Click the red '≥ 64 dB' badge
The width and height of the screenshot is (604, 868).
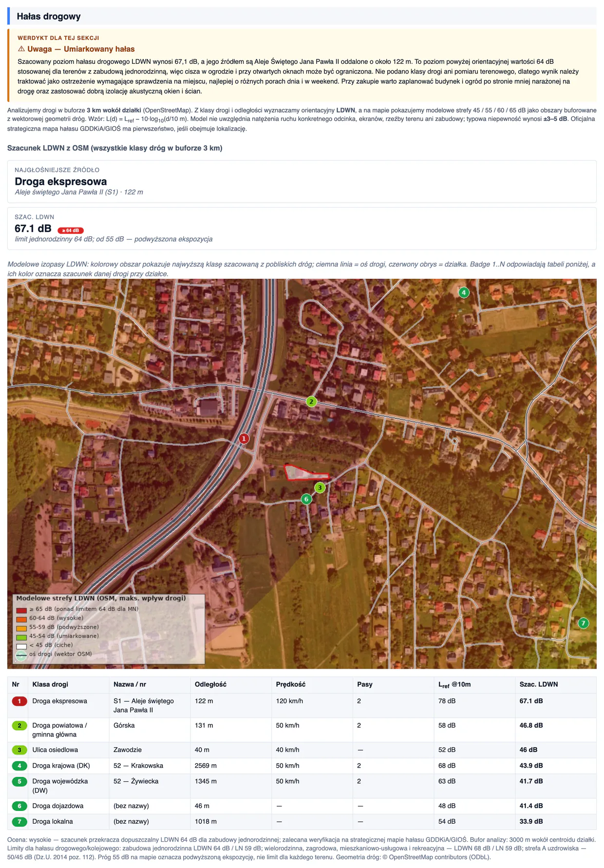[x=71, y=231]
